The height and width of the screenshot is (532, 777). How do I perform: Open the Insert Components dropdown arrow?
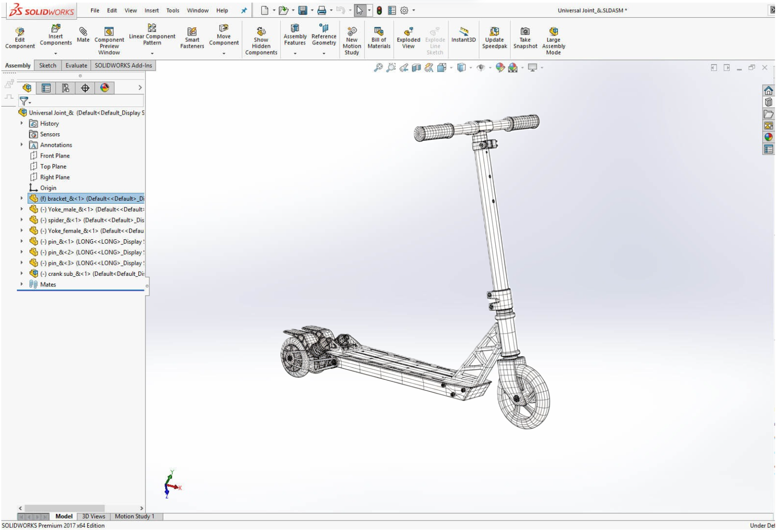(55, 53)
